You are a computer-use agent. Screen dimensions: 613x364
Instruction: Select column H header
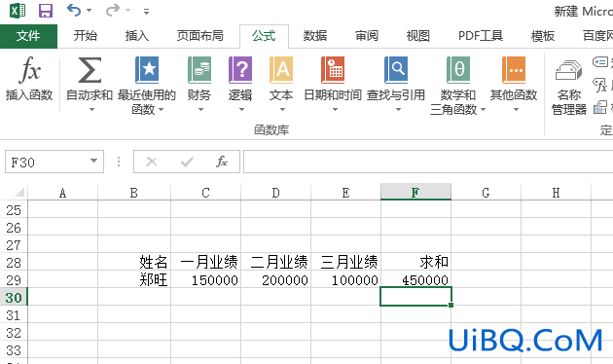click(x=556, y=193)
